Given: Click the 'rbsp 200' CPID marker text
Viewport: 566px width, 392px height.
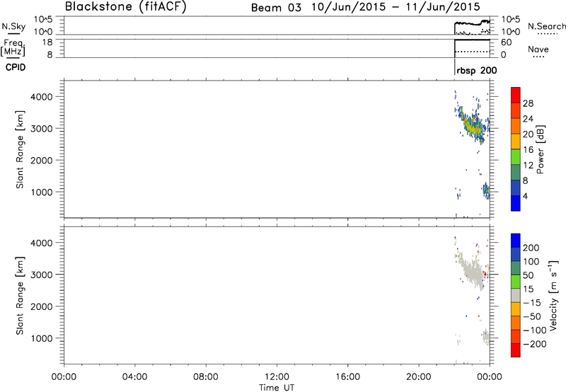Looking at the screenshot, I should tap(476, 71).
